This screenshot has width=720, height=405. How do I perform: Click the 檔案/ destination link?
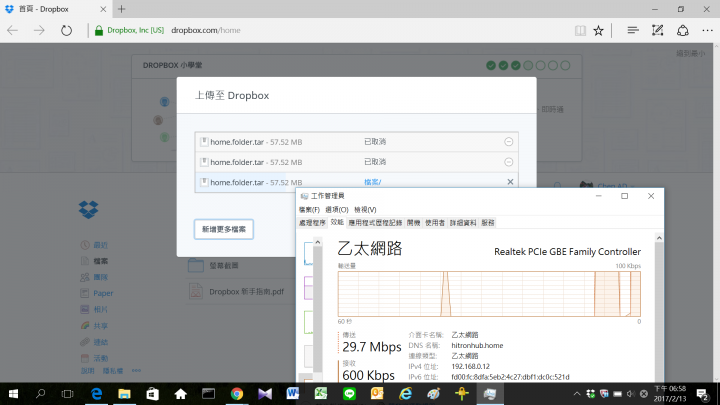pyautogui.click(x=372, y=182)
